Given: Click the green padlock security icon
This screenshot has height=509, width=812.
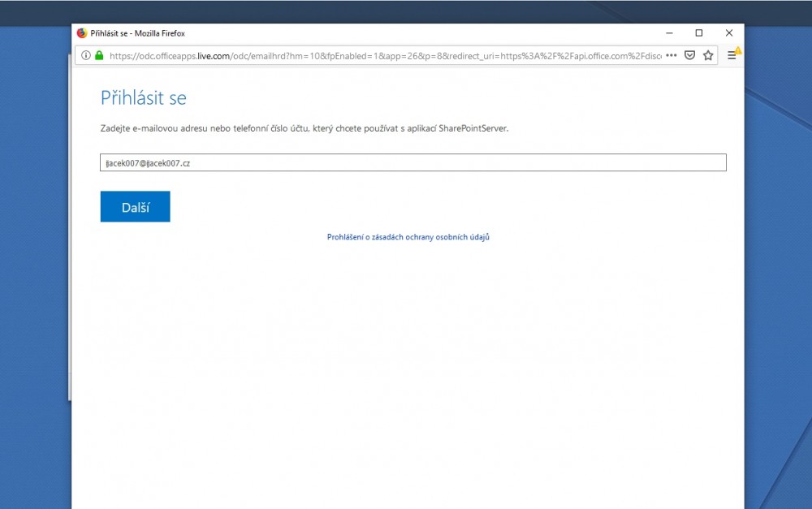Looking at the screenshot, I should pos(99,56).
